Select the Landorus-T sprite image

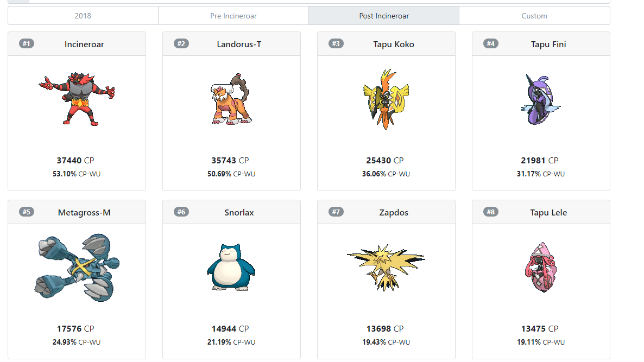point(231,99)
